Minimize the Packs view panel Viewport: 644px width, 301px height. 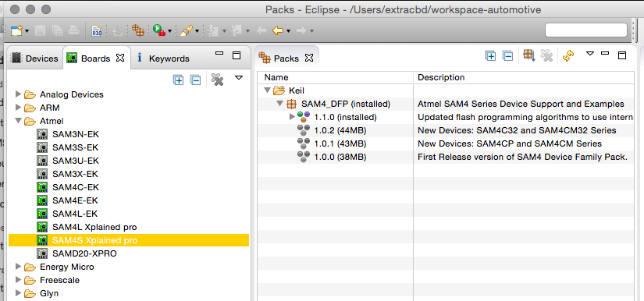tap(605, 53)
